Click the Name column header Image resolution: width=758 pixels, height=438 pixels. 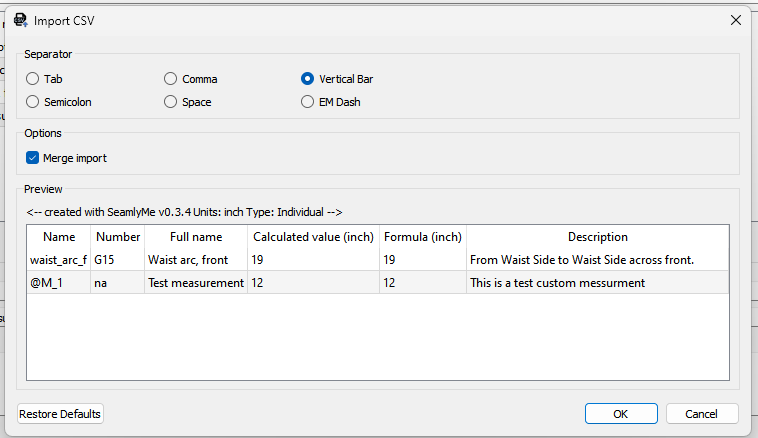tap(59, 237)
